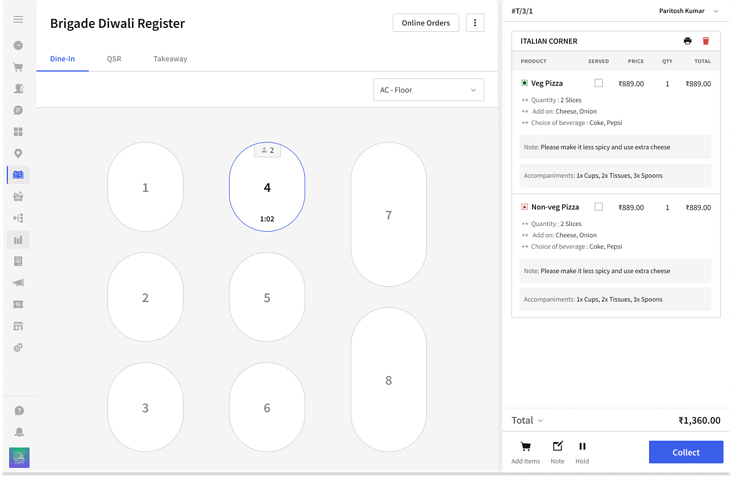
Task: Open the help question mark icon
Action: click(x=18, y=411)
